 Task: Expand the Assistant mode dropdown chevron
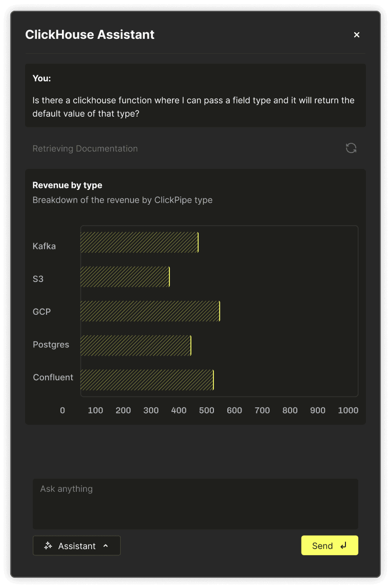coord(106,546)
